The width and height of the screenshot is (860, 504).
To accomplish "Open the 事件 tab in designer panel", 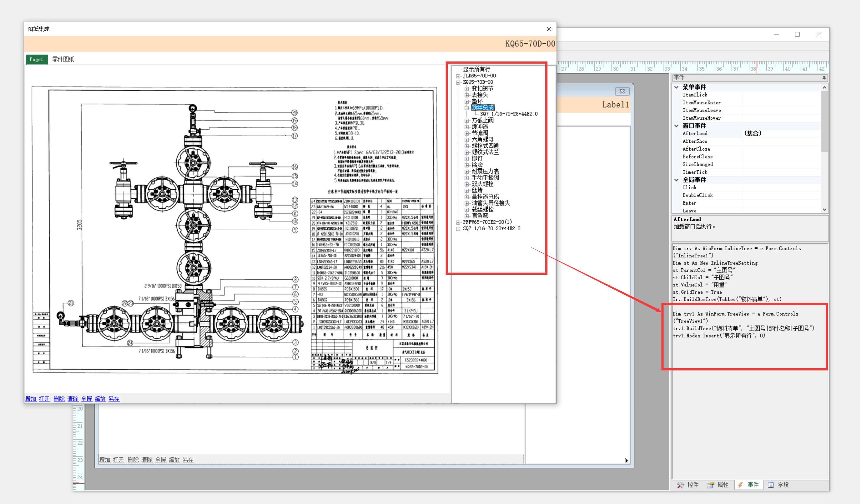I will coord(748,485).
